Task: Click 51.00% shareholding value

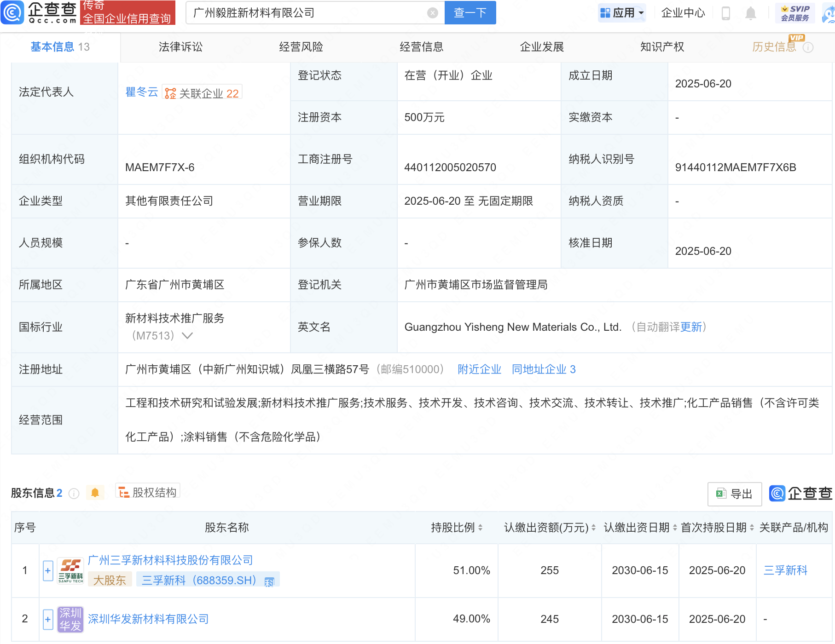Action: pos(471,570)
